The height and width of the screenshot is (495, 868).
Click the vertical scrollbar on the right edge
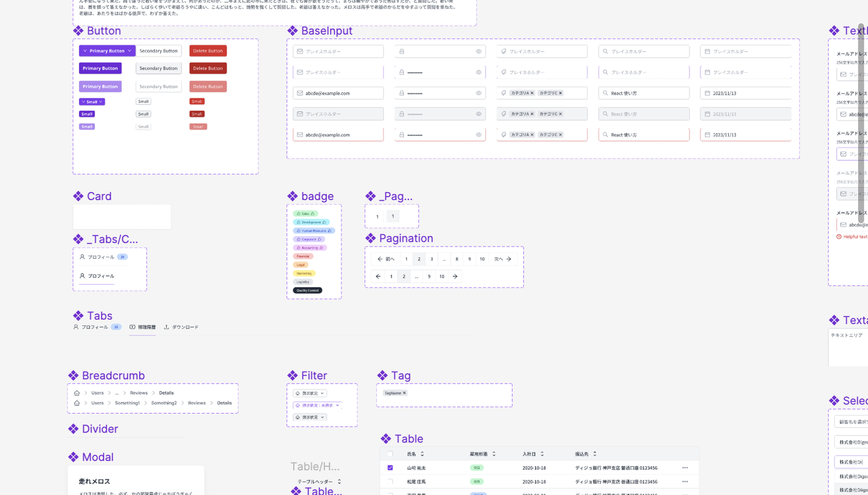(x=862, y=124)
